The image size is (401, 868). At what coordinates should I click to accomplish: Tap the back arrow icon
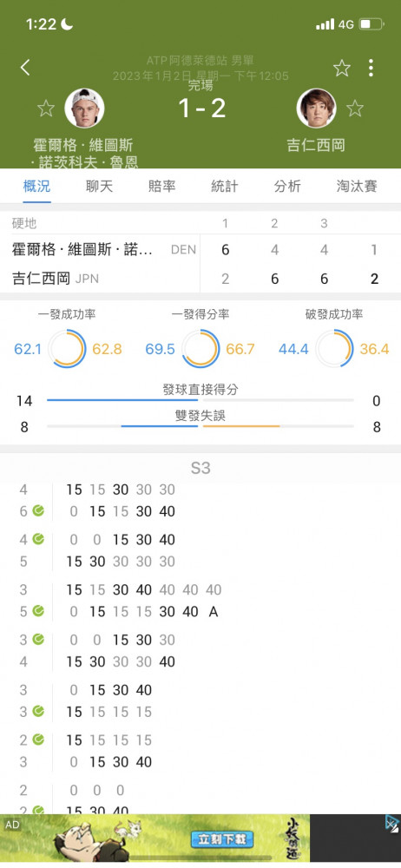point(25,68)
